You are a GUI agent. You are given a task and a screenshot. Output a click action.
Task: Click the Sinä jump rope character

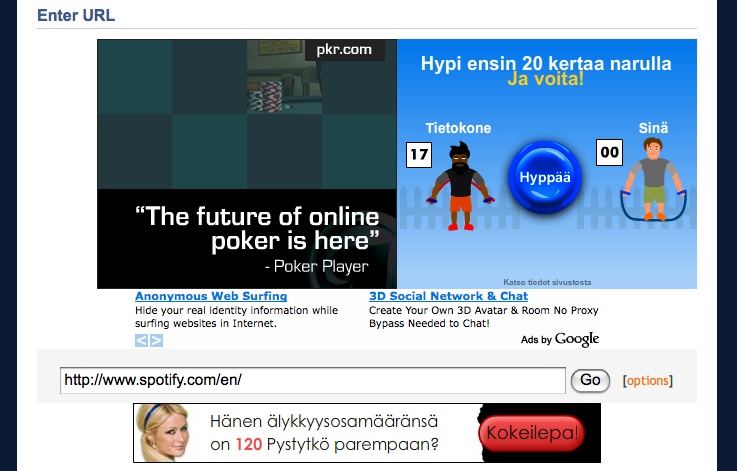654,180
